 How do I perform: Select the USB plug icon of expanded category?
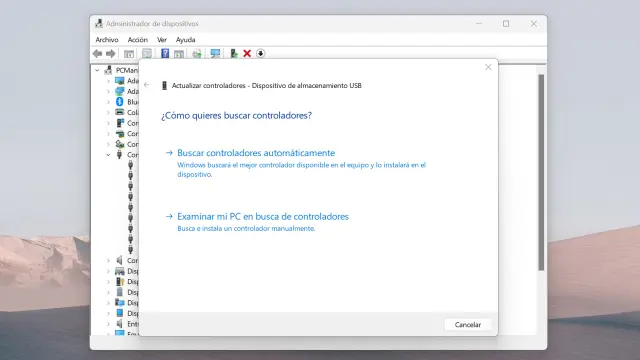coord(120,155)
